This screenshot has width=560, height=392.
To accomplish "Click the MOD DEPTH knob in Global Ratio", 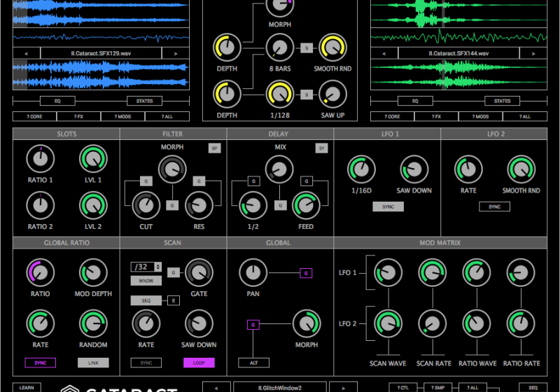I will pos(93,273).
